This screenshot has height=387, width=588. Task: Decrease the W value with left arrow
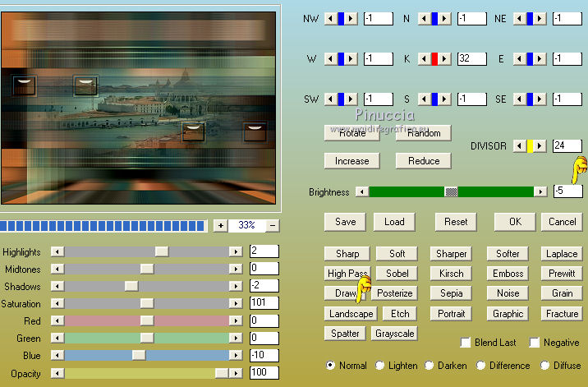[x=330, y=59]
